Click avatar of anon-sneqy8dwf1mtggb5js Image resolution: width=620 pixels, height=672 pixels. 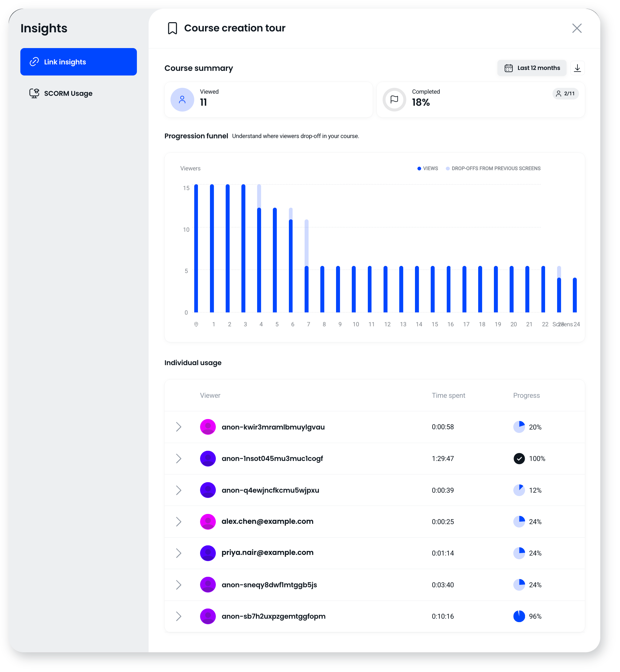point(208,585)
